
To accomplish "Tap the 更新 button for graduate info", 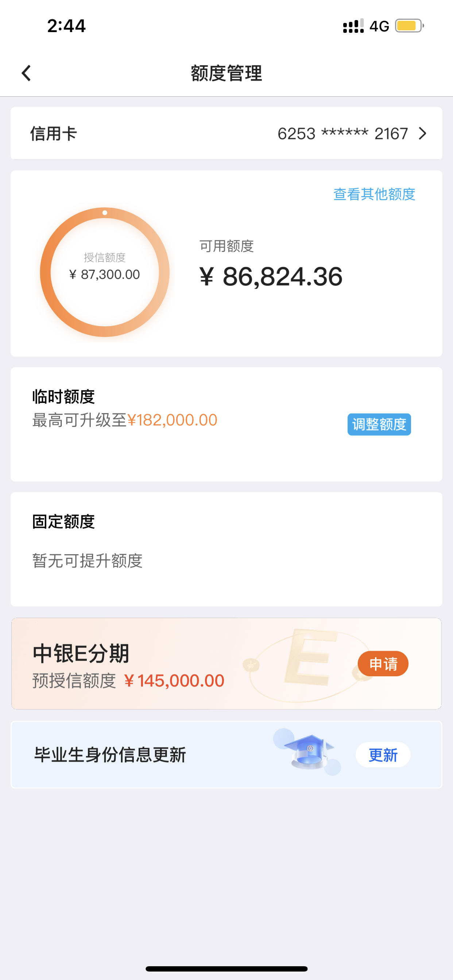I will (383, 755).
